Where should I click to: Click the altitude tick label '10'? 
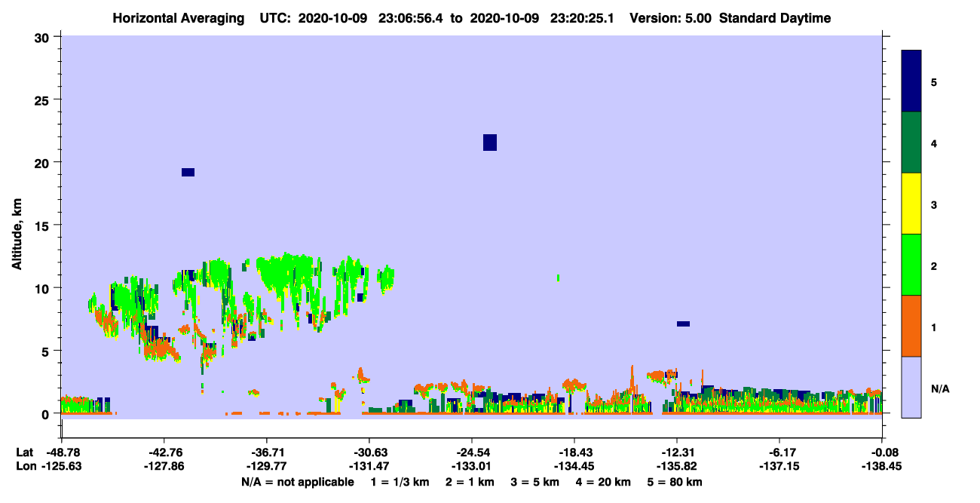[x=44, y=288]
